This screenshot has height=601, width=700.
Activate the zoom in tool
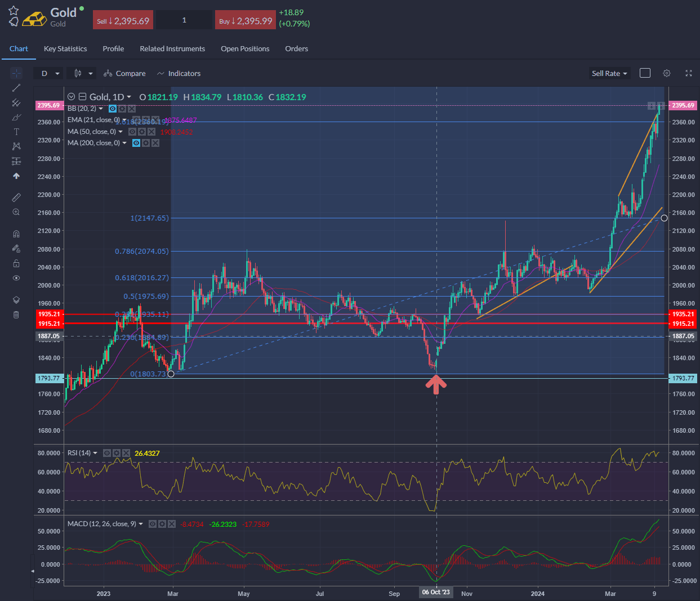click(16, 212)
